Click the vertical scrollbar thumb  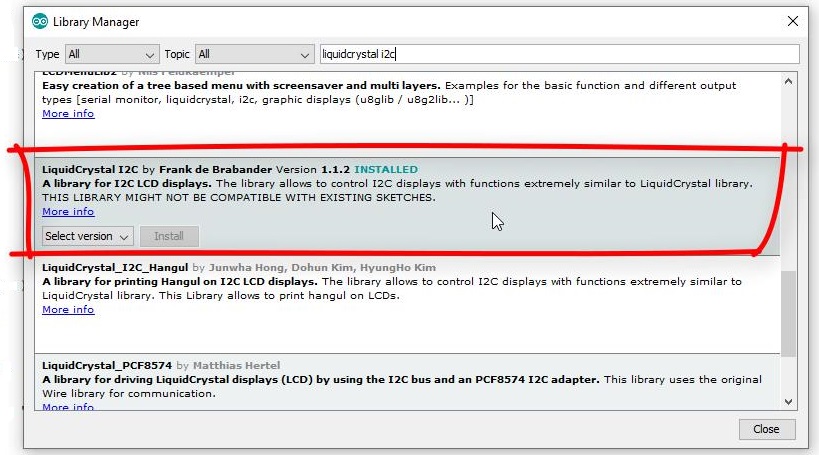788,313
